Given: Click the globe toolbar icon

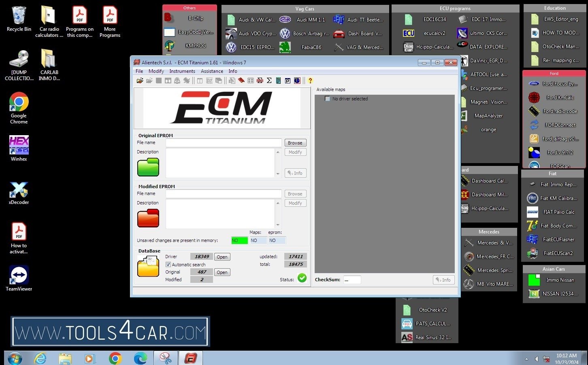Looking at the screenshot, I should (297, 81).
